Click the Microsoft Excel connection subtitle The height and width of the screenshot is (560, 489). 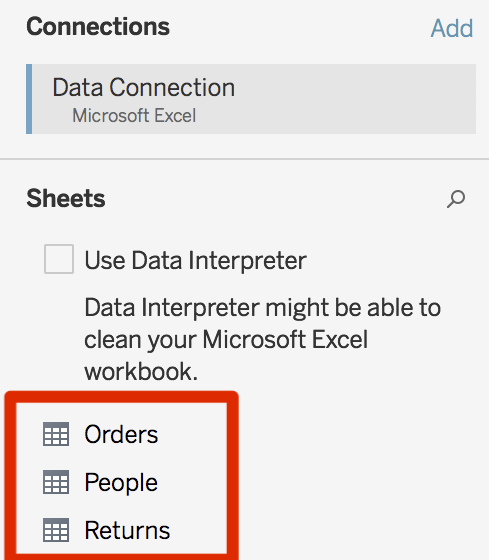pyautogui.click(x=134, y=116)
